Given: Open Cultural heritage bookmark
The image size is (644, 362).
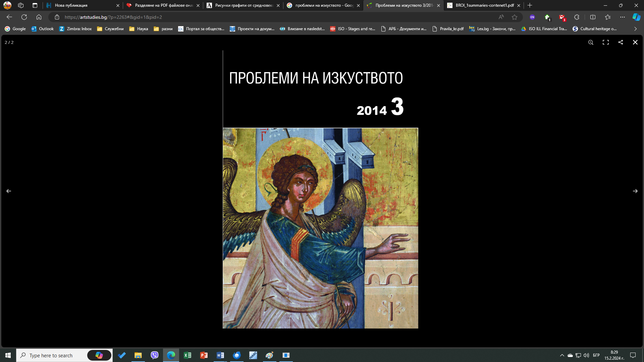Looking at the screenshot, I should click(x=595, y=29).
